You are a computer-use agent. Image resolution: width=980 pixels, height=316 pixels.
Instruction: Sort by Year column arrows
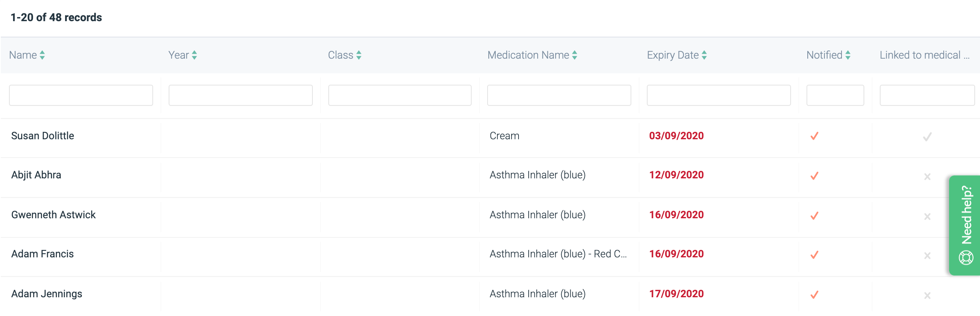[194, 55]
